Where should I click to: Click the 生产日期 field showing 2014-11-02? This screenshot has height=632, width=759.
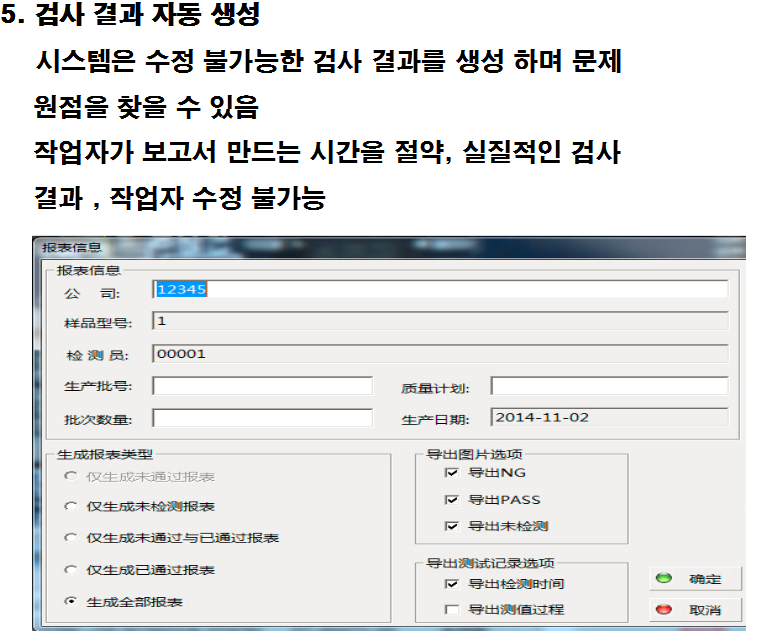tap(609, 417)
